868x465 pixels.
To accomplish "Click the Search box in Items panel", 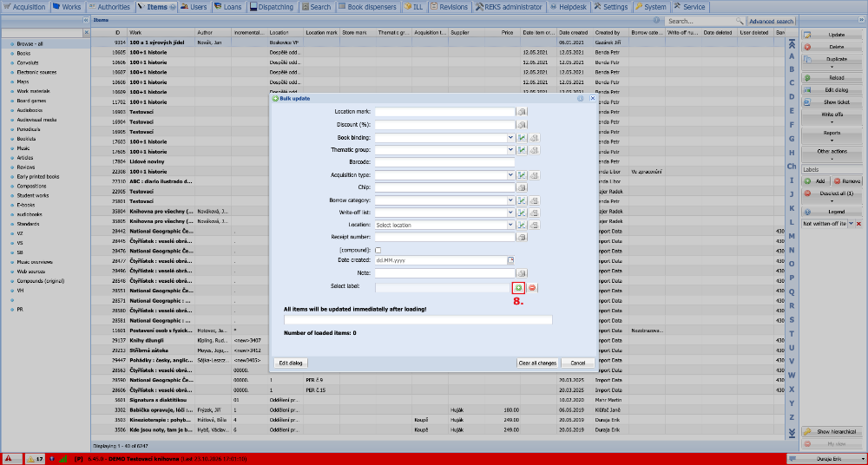I will pos(700,21).
